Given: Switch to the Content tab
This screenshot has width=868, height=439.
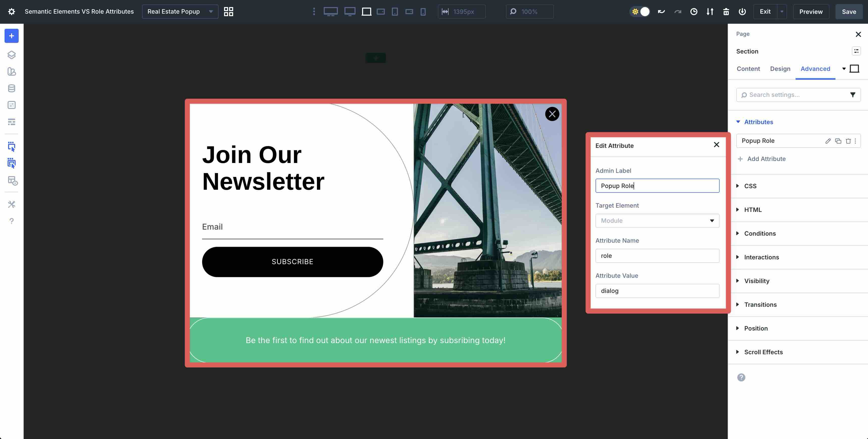Looking at the screenshot, I should [x=748, y=69].
